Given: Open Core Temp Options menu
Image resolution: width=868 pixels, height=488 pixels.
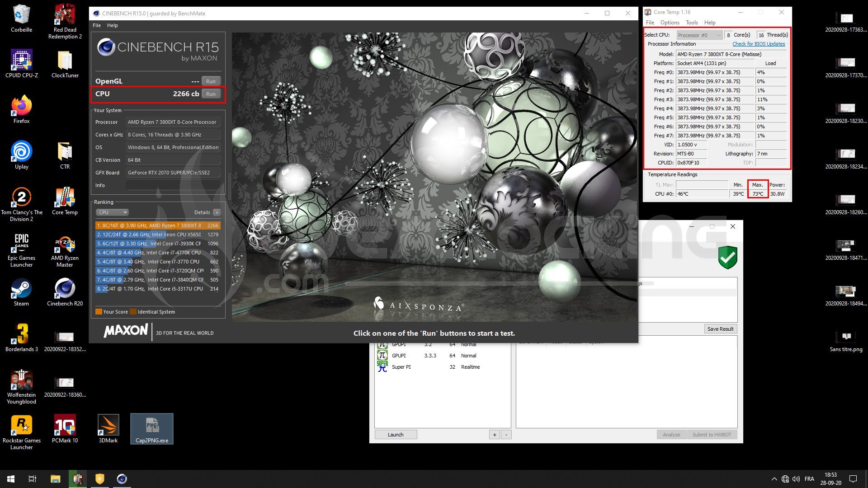Looking at the screenshot, I should point(670,23).
